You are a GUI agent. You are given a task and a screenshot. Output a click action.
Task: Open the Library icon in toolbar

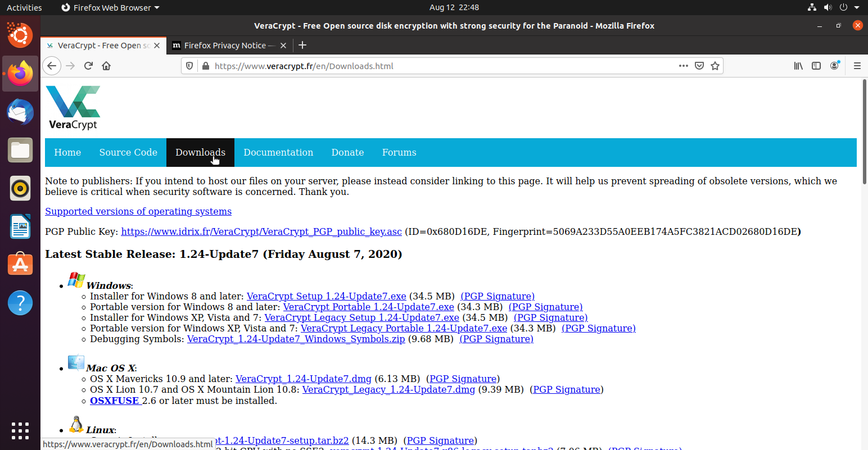(798, 66)
